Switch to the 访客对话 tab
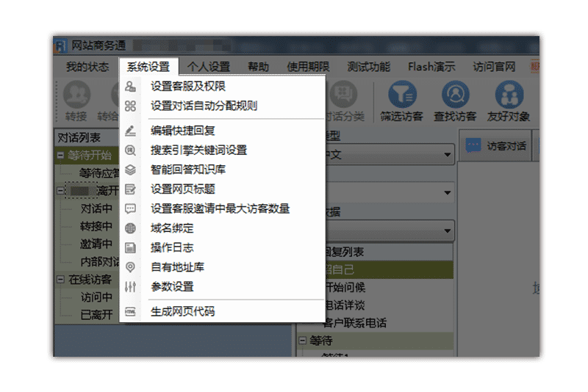588x392 pixels. coord(496,145)
